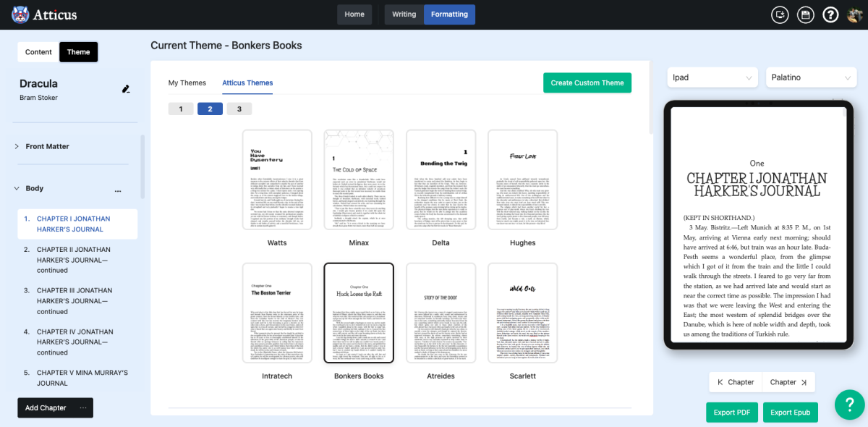This screenshot has height=427, width=868.
Task: Click the green floating help button
Action: click(x=849, y=405)
